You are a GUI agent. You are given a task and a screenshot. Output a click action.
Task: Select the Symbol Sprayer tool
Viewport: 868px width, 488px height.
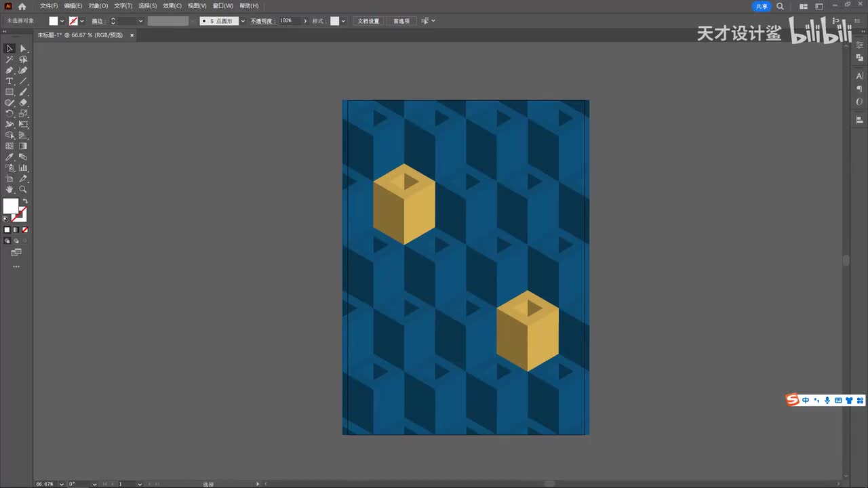coord(9,167)
